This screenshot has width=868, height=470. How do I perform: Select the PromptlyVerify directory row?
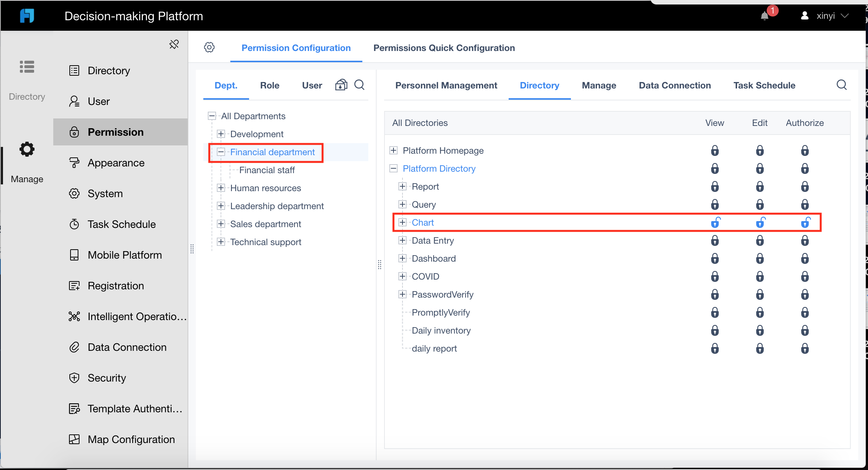point(441,313)
